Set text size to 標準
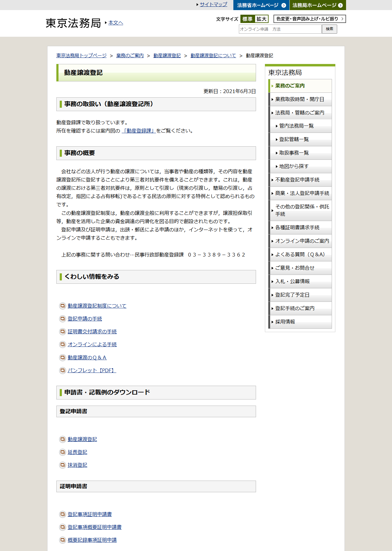The image size is (392, 551). coord(247,19)
